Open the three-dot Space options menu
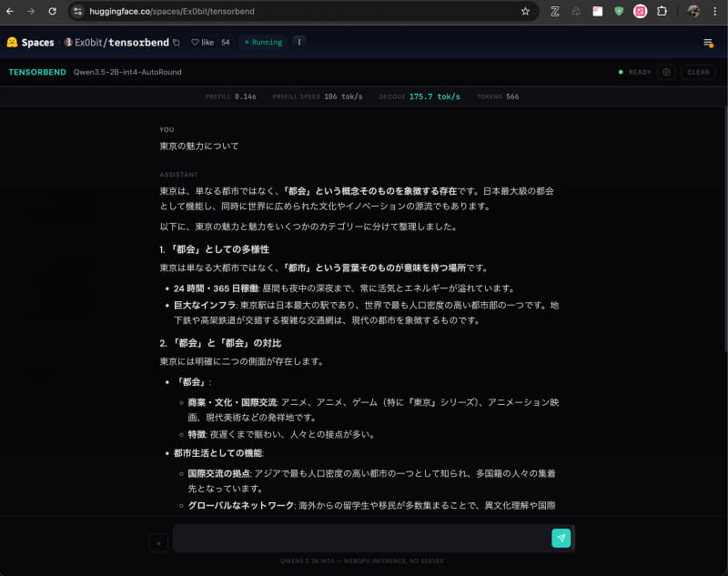This screenshot has width=728, height=576. tap(298, 42)
